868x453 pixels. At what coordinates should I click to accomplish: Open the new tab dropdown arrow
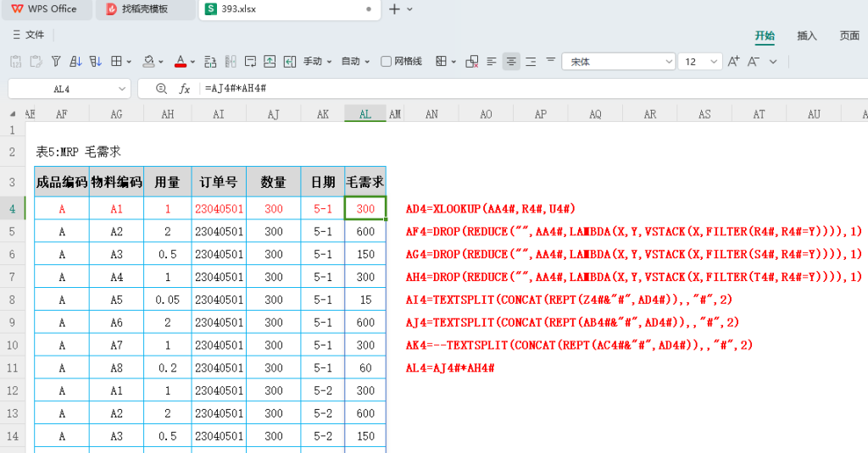pos(409,9)
